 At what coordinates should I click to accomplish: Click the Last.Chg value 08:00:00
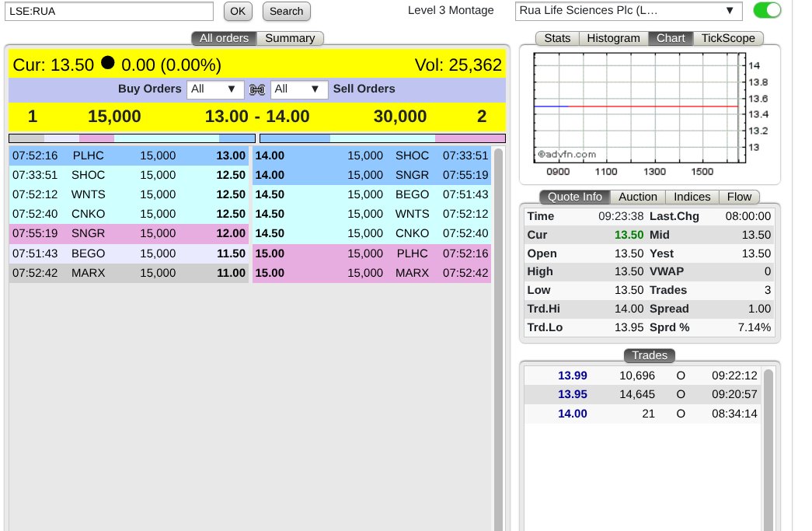(x=748, y=216)
